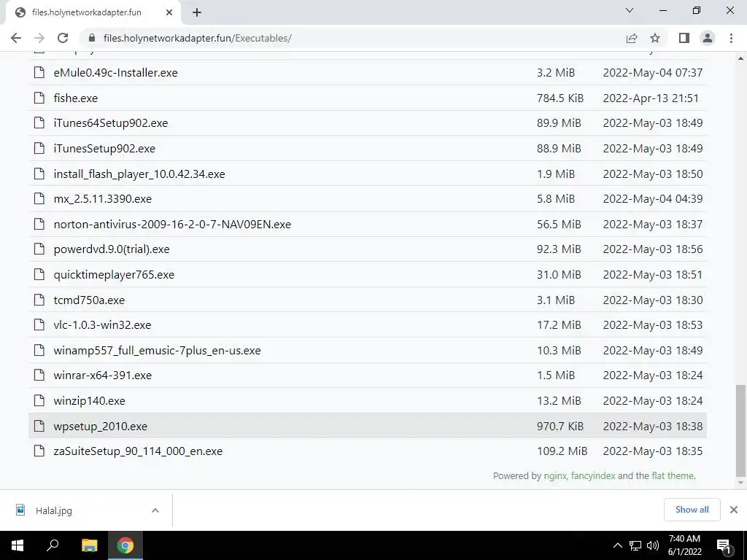Screen dimensions: 747x560
Task: Click wpsetup_2010.exe file link
Action: [x=100, y=426]
